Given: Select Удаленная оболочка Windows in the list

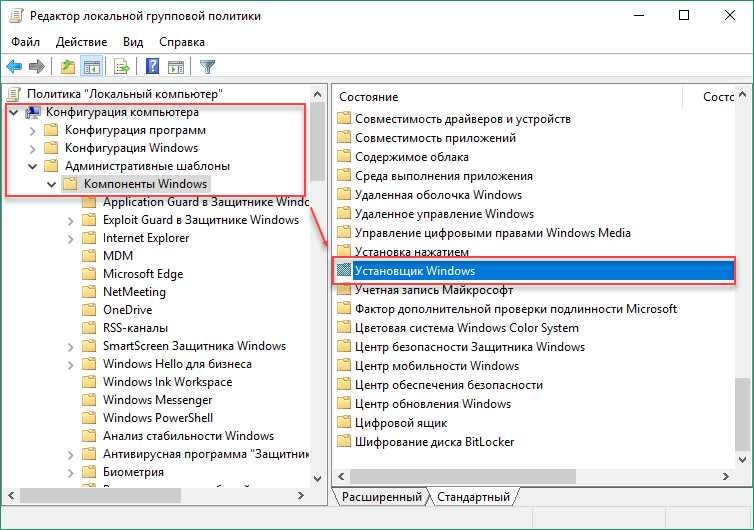Looking at the screenshot, I should tap(438, 195).
